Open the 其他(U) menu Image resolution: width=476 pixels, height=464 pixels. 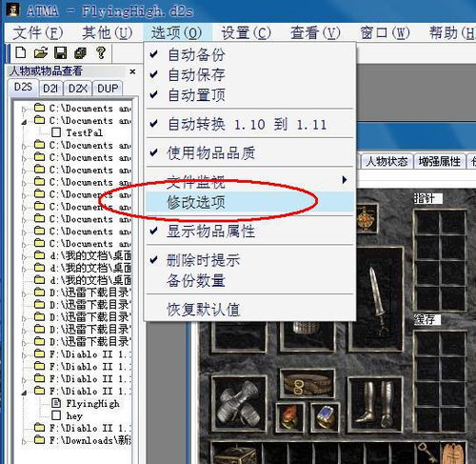point(108,32)
